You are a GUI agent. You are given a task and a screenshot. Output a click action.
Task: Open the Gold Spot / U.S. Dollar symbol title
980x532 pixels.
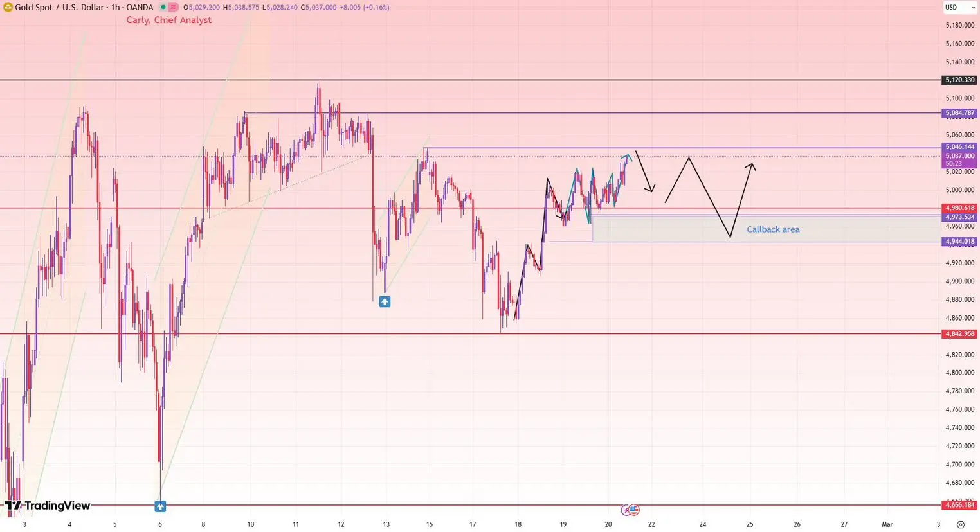[84, 7]
